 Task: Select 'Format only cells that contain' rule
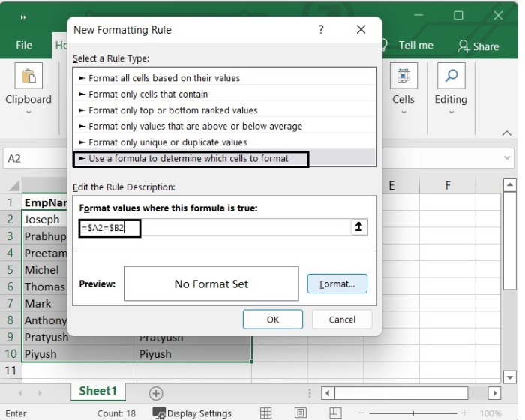tap(148, 94)
